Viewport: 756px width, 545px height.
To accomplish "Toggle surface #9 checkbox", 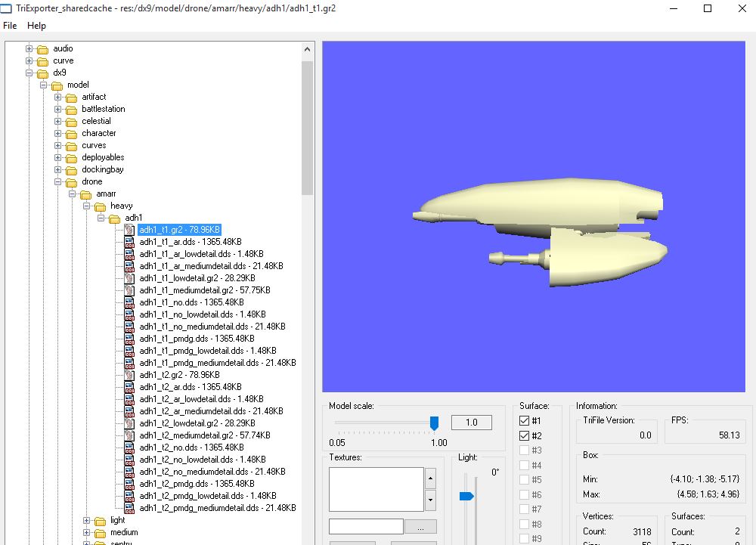I will 524,539.
